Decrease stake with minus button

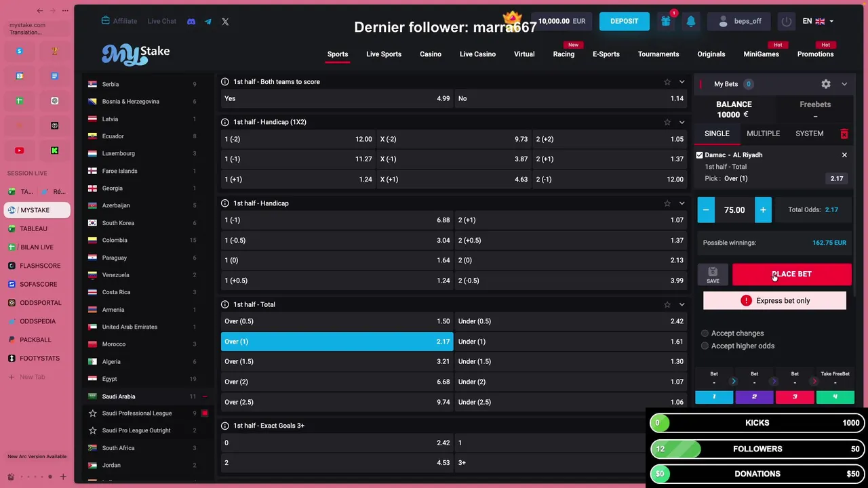[706, 210]
